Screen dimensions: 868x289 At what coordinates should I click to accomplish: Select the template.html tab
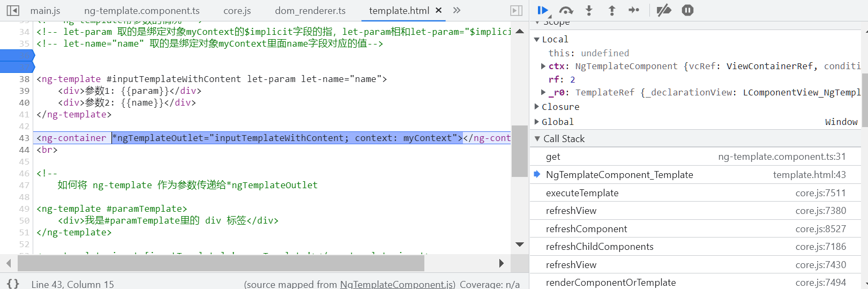coord(399,11)
